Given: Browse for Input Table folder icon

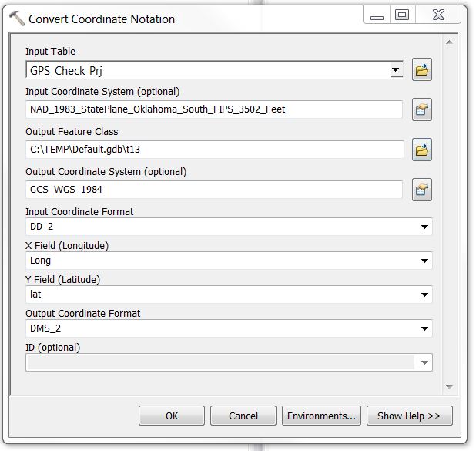Looking at the screenshot, I should 421,70.
